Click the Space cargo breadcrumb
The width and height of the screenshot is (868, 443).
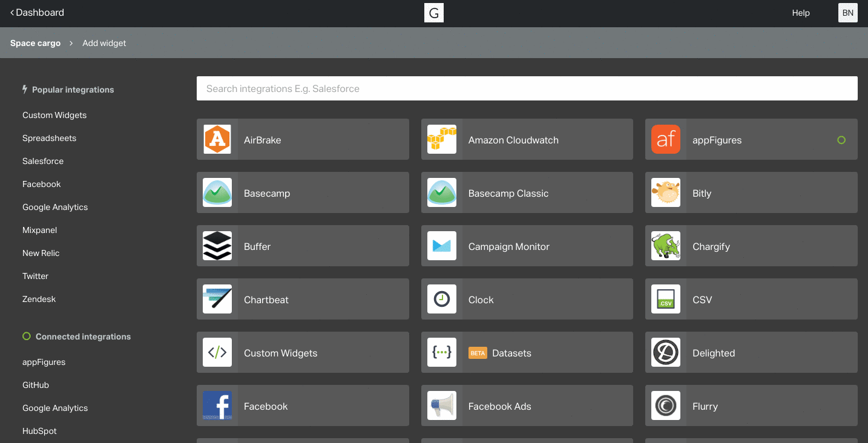[36, 43]
